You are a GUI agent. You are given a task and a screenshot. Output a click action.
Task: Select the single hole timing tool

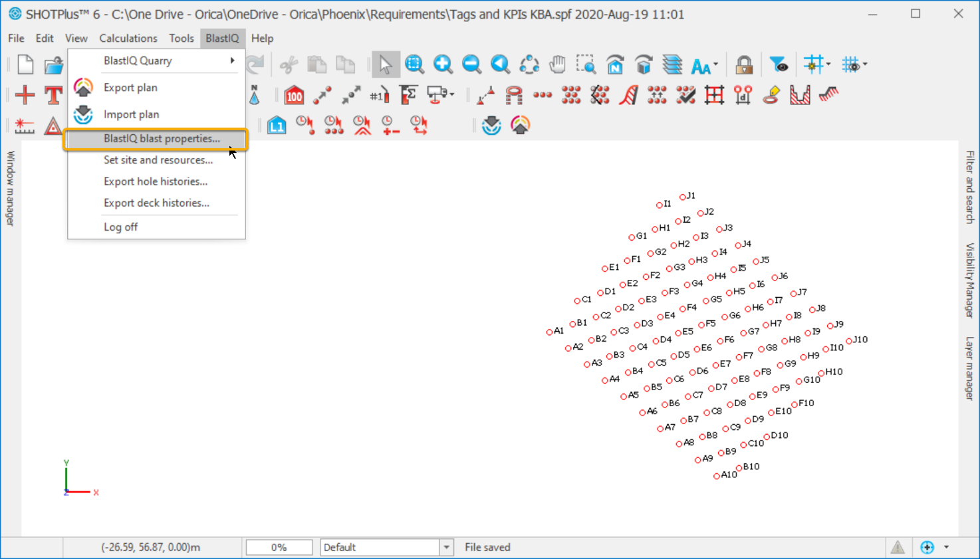[x=305, y=125]
